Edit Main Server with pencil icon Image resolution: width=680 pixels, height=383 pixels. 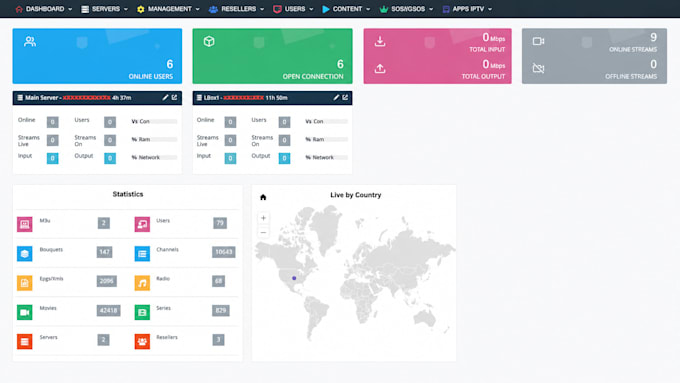(165, 98)
